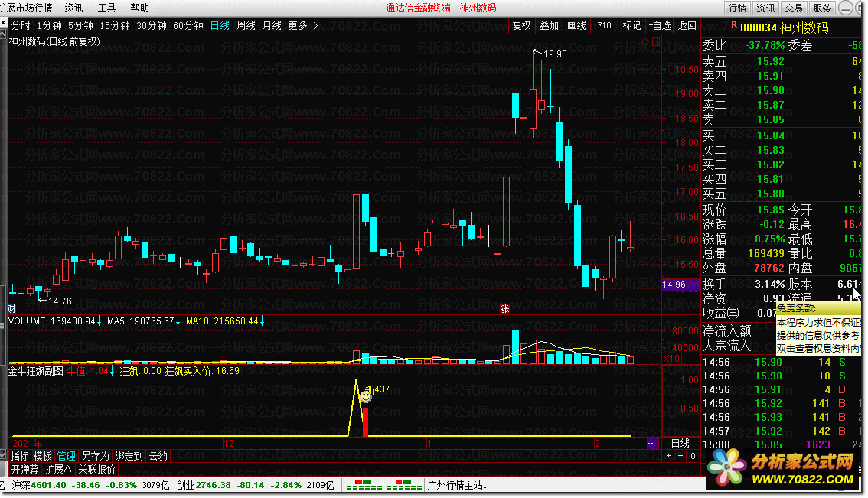
Task: Open the 叠加 overlay options
Action: click(x=549, y=25)
